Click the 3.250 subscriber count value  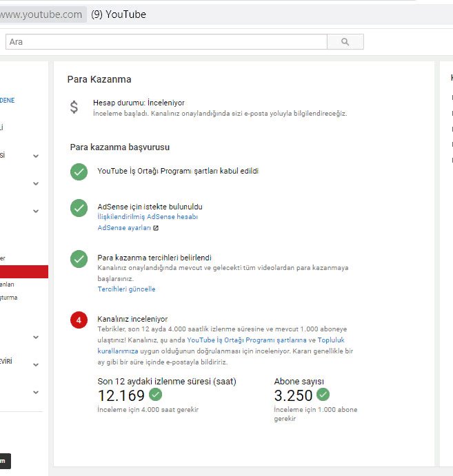click(x=293, y=395)
